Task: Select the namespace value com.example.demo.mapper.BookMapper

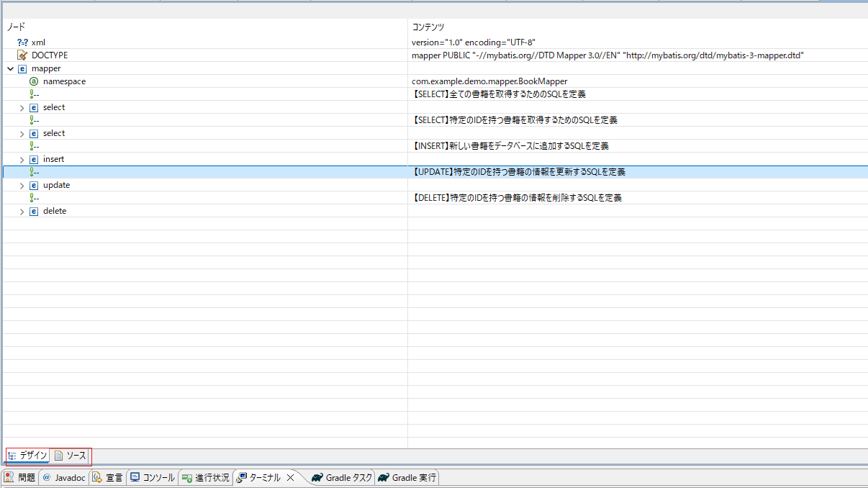Action: coord(489,81)
